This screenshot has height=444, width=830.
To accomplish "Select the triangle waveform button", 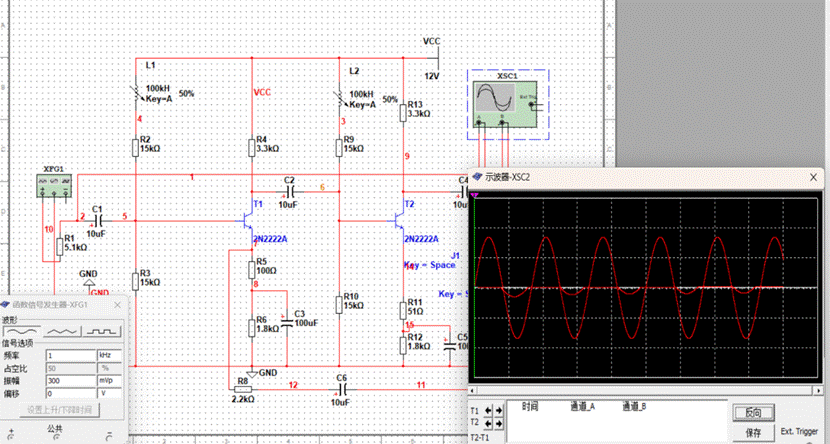I will coord(62,332).
